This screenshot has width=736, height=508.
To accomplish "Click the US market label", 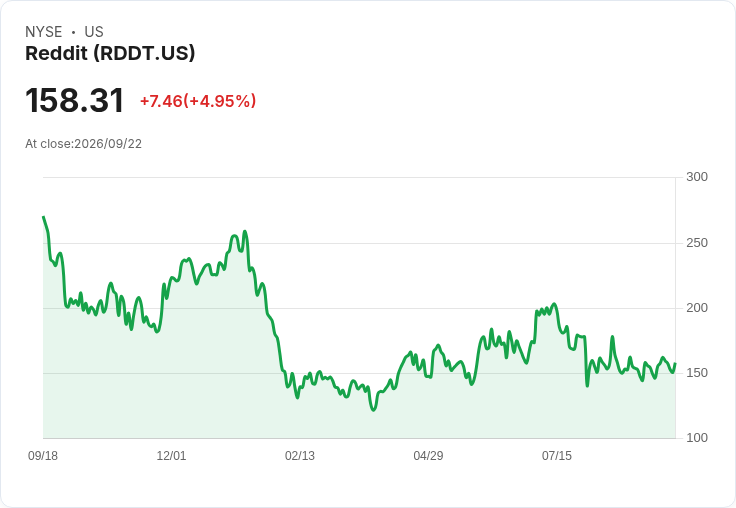I will [x=94, y=32].
